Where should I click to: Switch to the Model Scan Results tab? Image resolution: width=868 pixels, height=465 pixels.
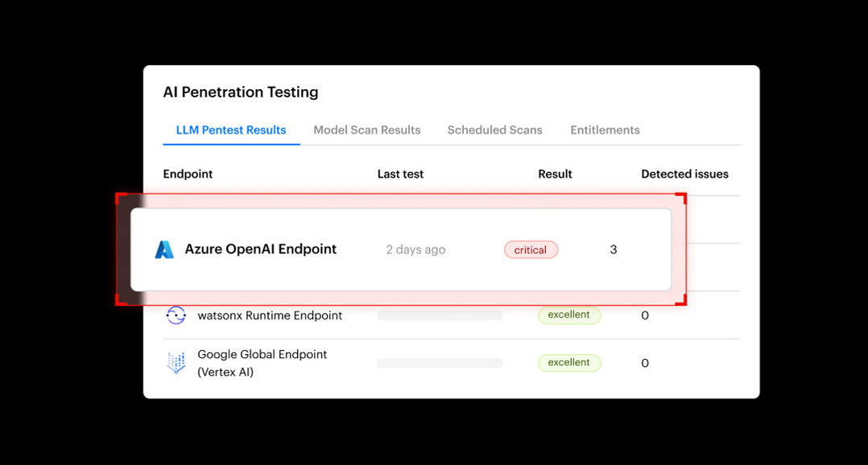(367, 130)
